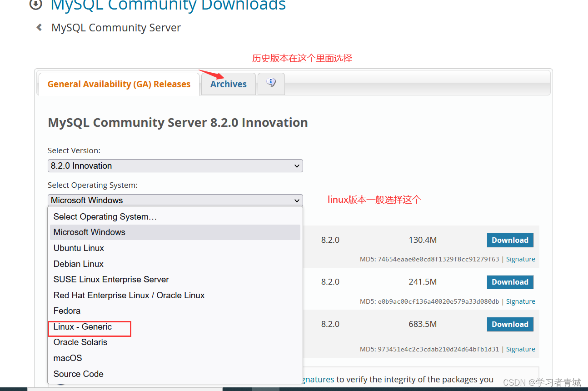Choose Debian Linux from the OS options
The image size is (588, 391).
[78, 264]
